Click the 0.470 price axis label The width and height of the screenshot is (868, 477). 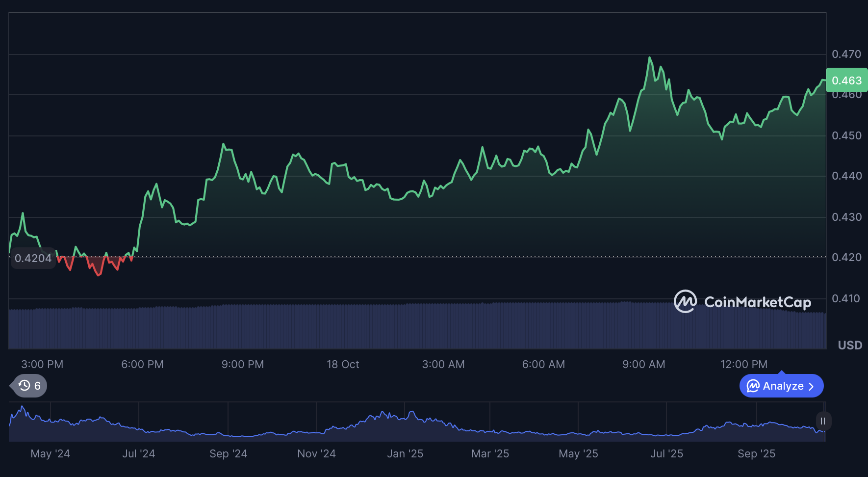click(x=846, y=54)
